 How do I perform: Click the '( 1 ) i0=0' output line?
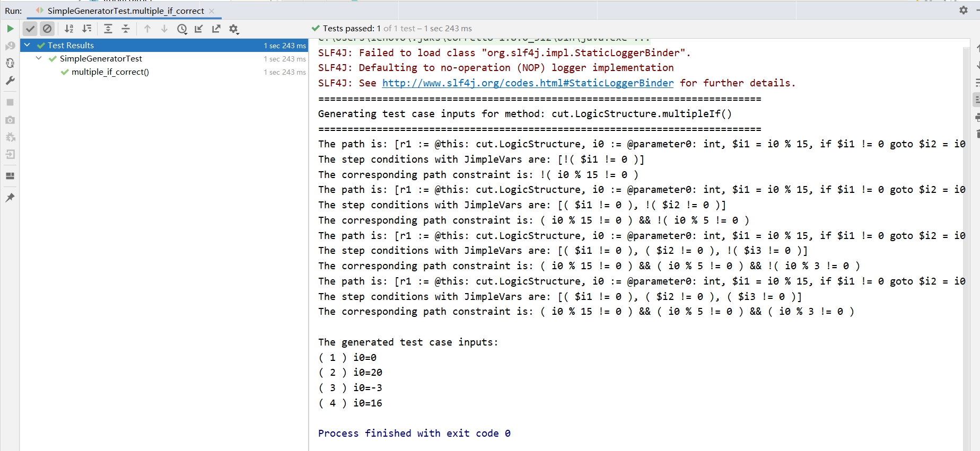(347, 357)
